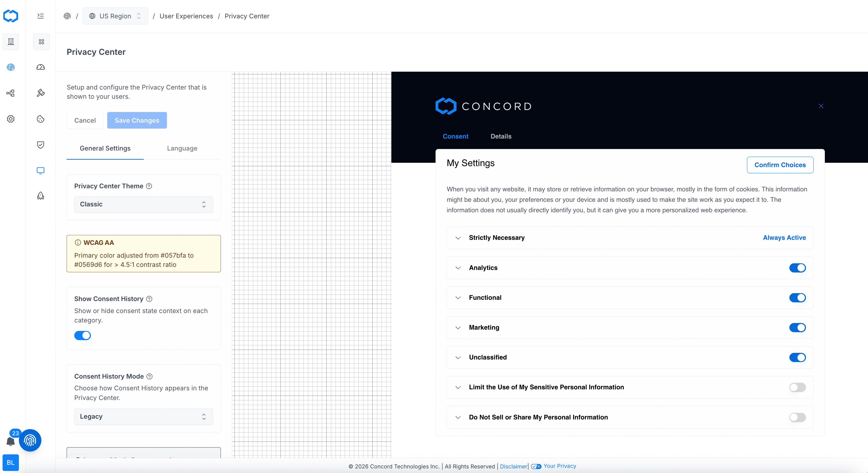Enable Do Not Sell or Share toggle
Viewport: 868px width, 473px height.
[x=797, y=417]
